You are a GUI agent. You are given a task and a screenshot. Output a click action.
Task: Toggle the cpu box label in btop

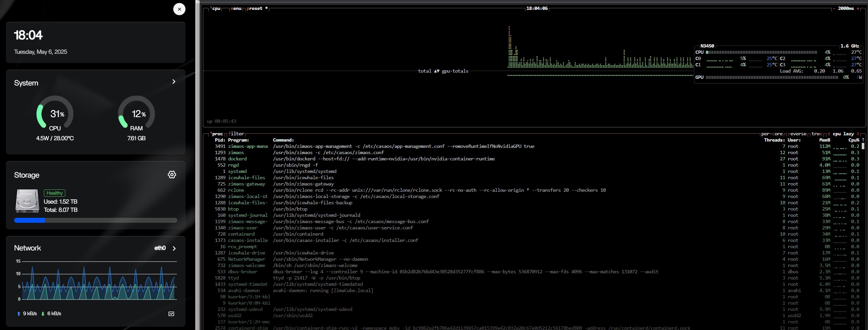(216, 9)
